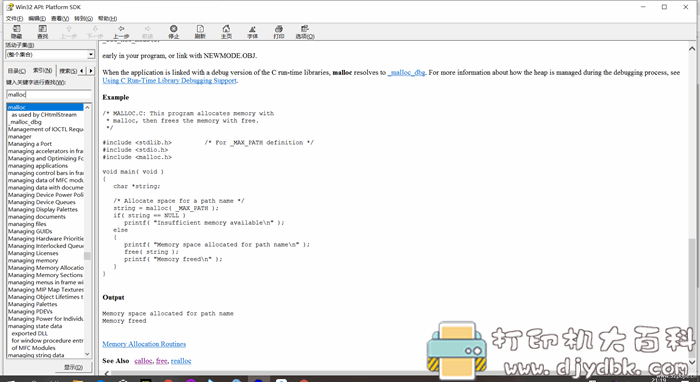Select 'managing documents' index entry
Viewport: 700px width, 382px height.
coord(37,216)
